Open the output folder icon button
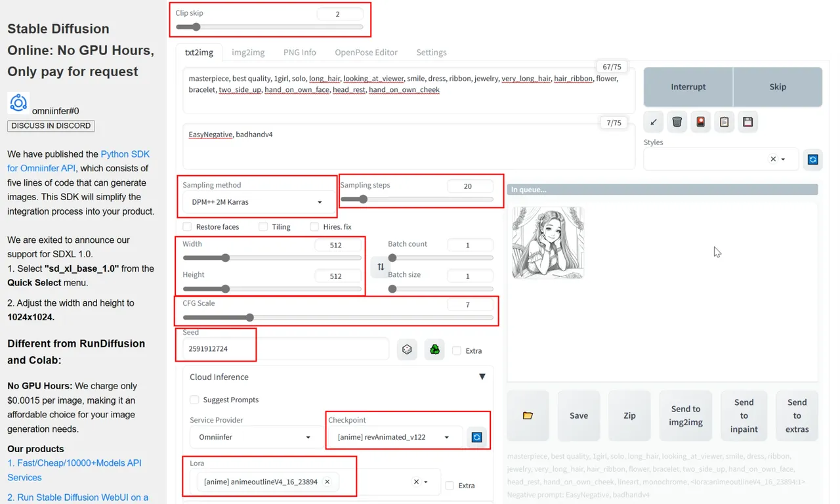 pyautogui.click(x=528, y=415)
